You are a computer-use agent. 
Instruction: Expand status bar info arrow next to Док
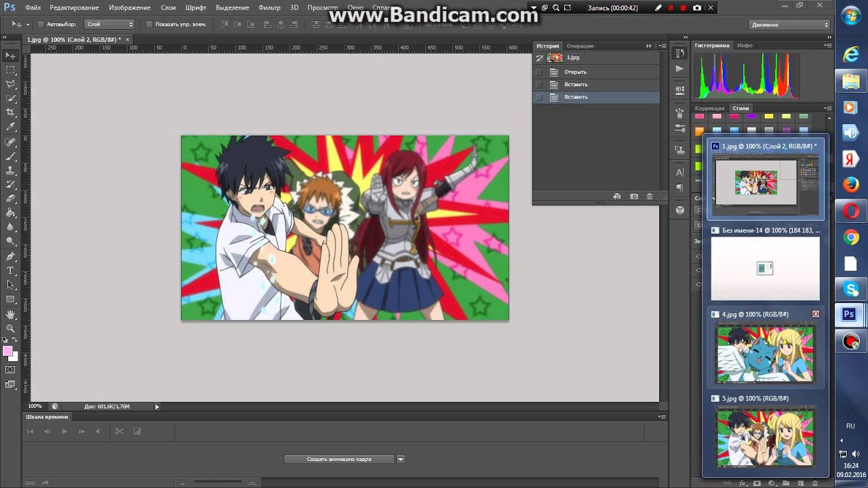click(157, 407)
